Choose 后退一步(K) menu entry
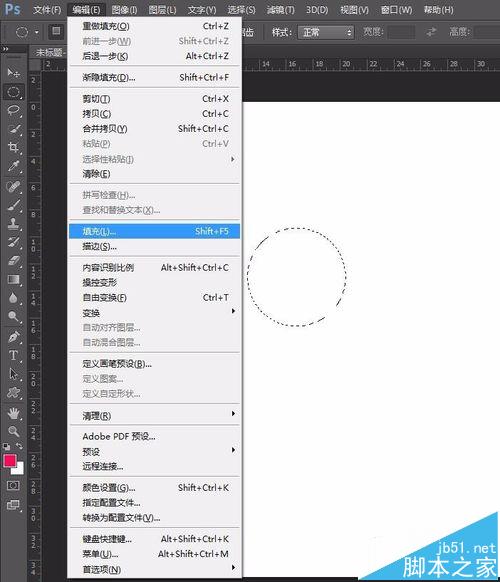500x582 pixels. click(x=154, y=56)
